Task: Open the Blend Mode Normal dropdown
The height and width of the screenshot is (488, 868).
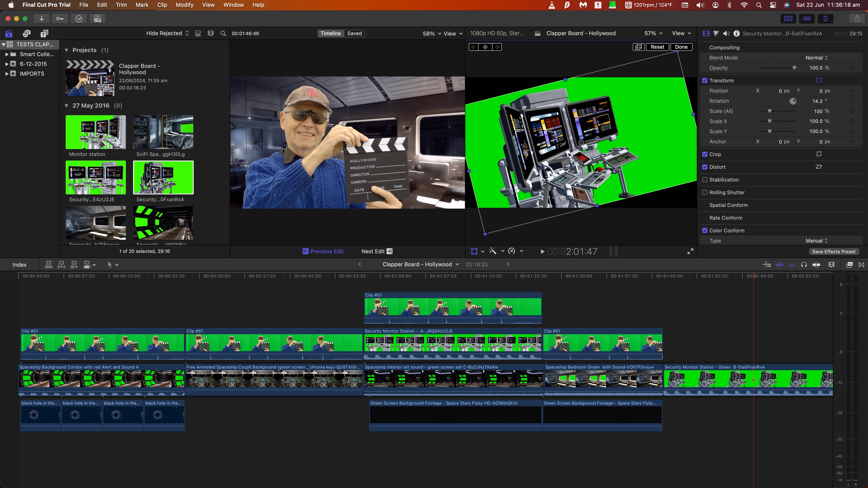Action: [816, 58]
